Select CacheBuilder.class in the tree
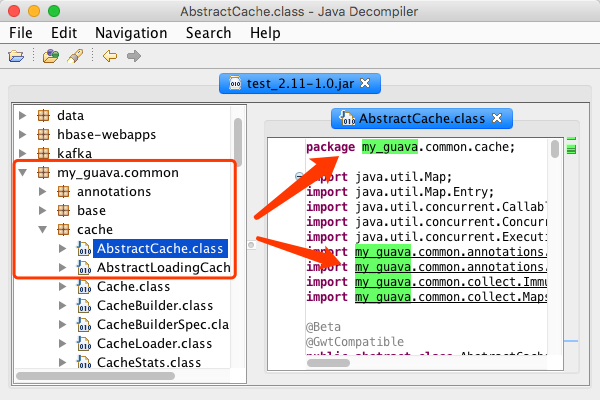This screenshot has width=600, height=400. point(155,305)
